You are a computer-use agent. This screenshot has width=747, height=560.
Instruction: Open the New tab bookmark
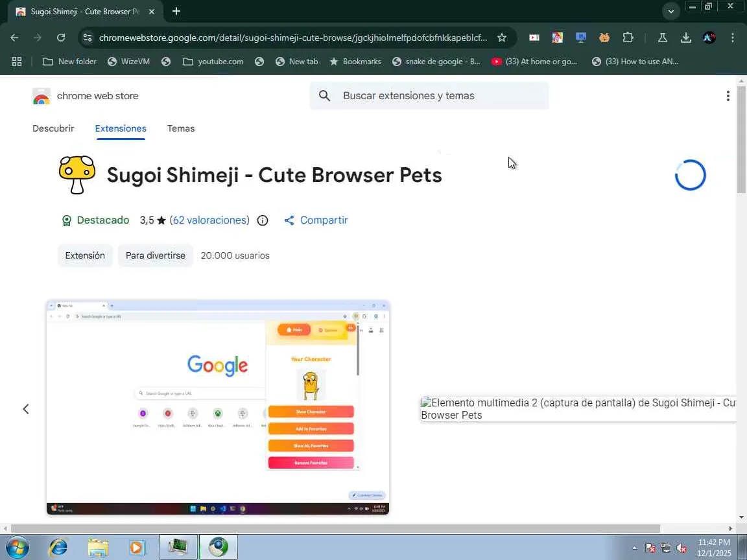pos(297,62)
